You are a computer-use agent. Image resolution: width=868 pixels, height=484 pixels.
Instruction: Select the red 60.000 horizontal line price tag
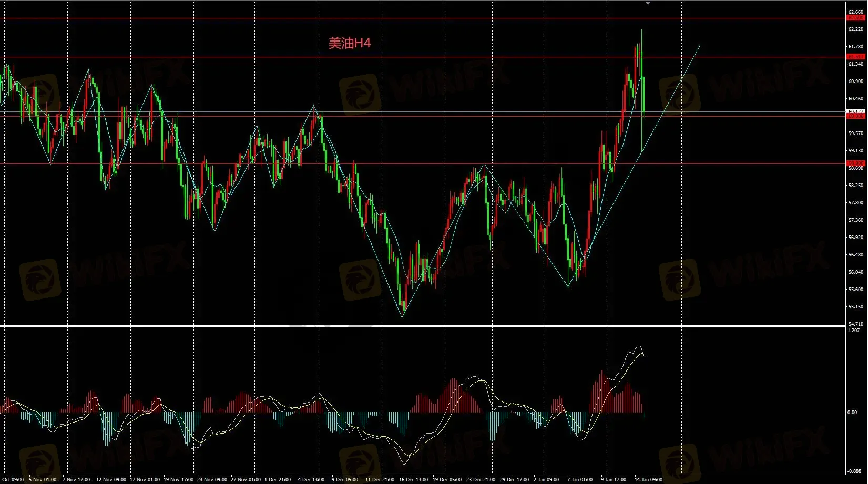tap(856, 116)
